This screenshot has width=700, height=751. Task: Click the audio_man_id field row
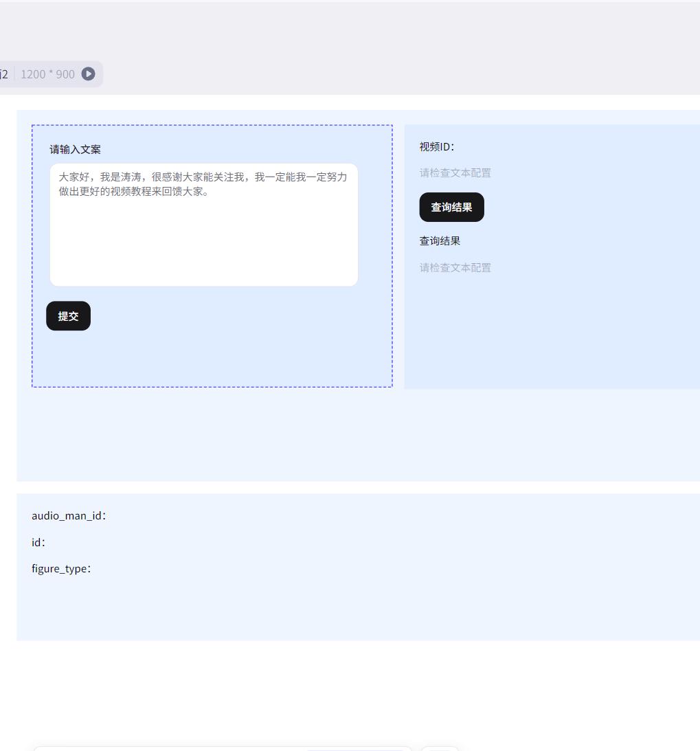tap(69, 515)
